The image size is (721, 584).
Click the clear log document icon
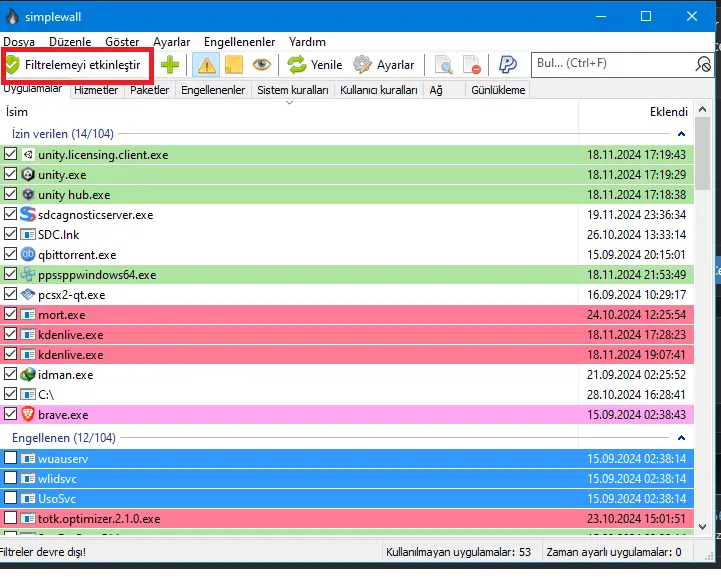point(472,65)
